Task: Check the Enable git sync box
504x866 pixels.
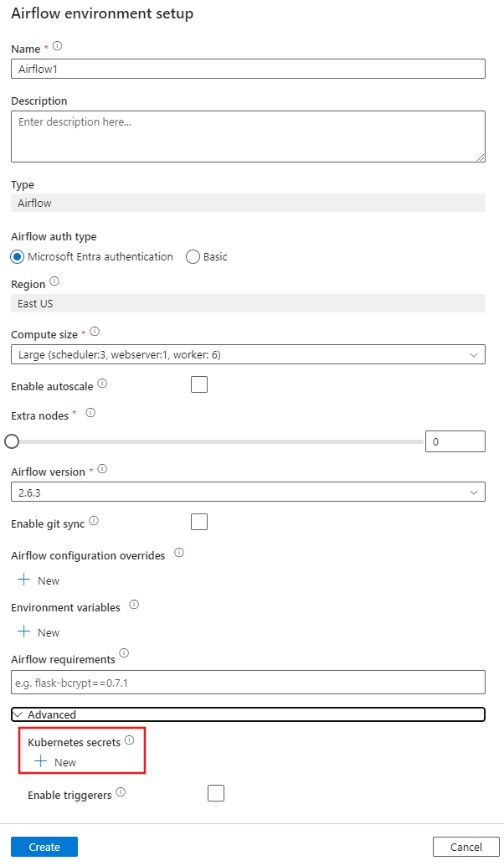Action: pos(199,522)
